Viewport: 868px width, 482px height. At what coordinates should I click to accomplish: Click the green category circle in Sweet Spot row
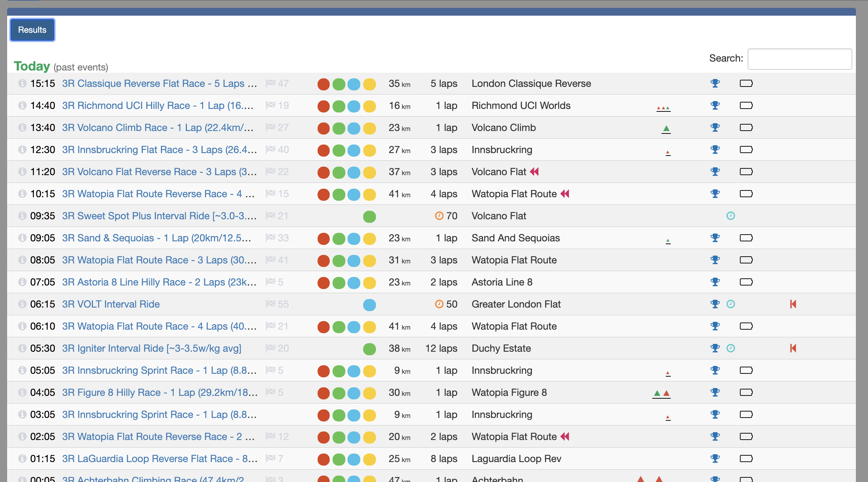[x=369, y=216]
